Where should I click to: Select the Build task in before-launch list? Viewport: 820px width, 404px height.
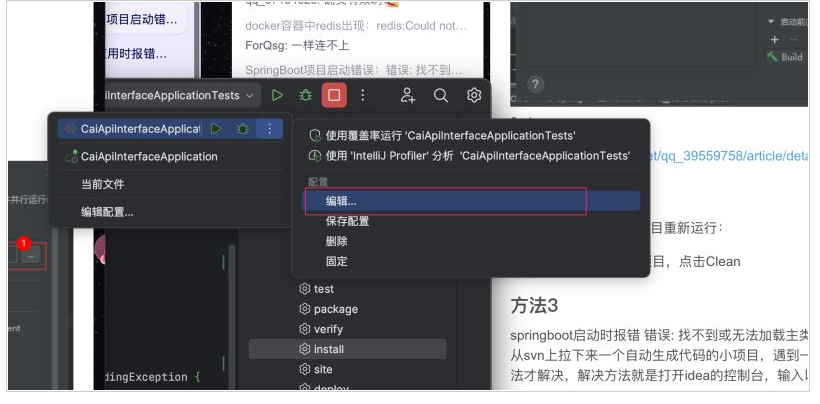click(x=785, y=57)
